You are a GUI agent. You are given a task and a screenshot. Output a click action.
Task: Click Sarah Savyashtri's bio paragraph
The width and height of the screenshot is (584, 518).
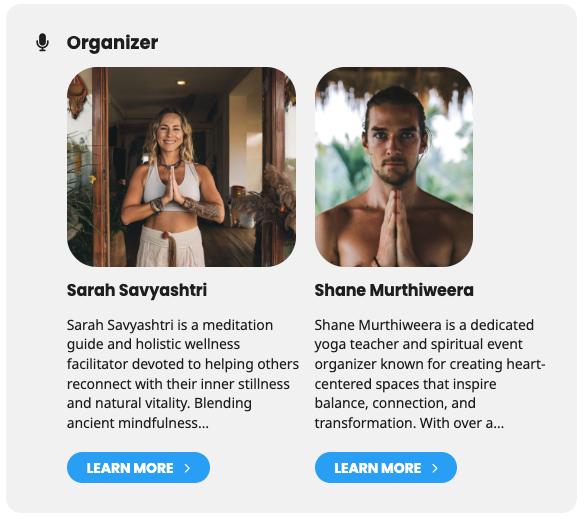(x=183, y=374)
